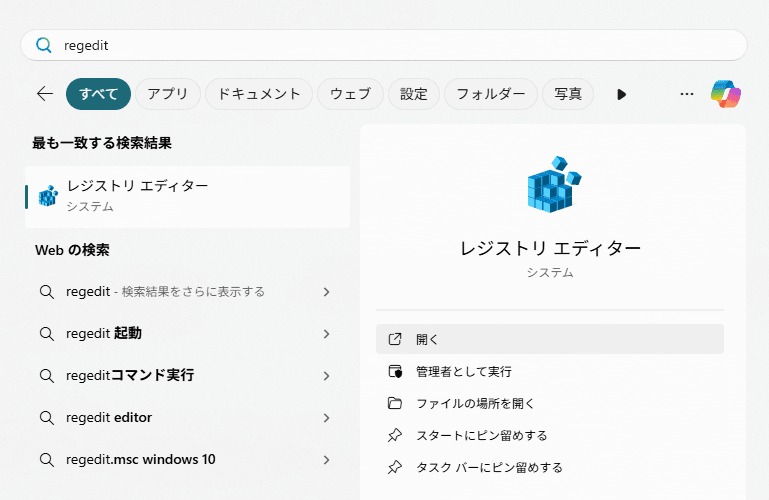Choose スタートにピン留めする
Viewport: 769px width, 500px height.
click(550, 435)
